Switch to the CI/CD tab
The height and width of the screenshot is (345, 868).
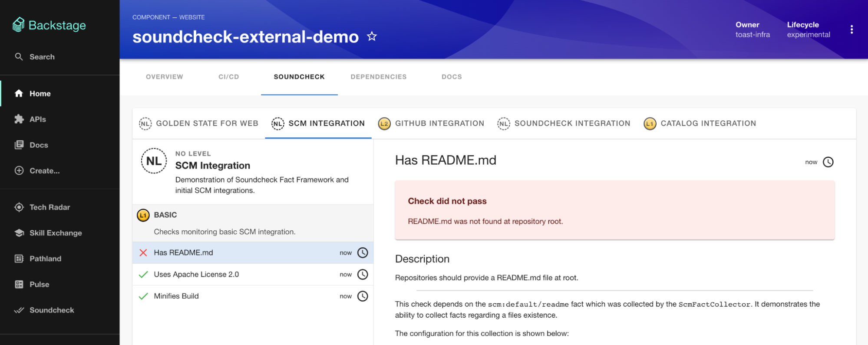[x=229, y=77]
